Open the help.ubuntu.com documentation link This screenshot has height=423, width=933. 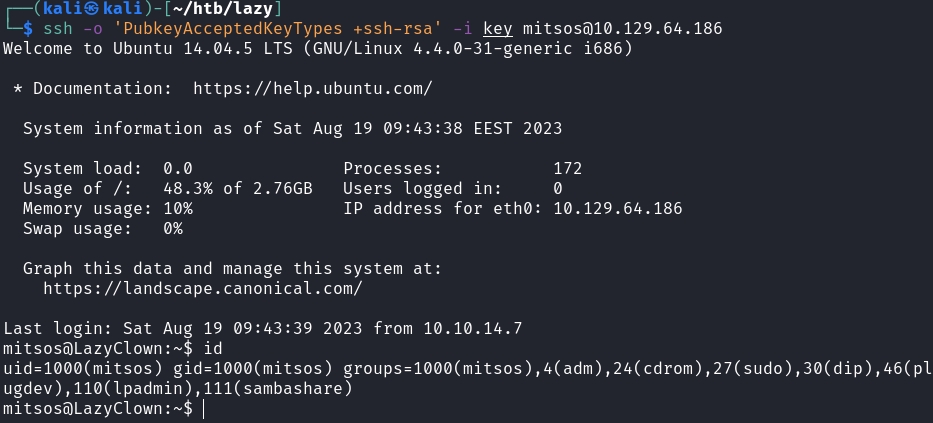tap(312, 88)
